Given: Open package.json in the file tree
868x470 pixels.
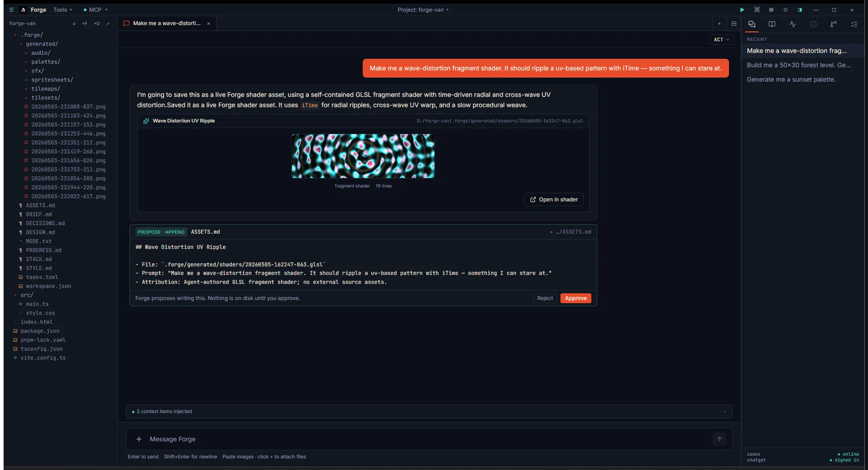Looking at the screenshot, I should (39, 331).
